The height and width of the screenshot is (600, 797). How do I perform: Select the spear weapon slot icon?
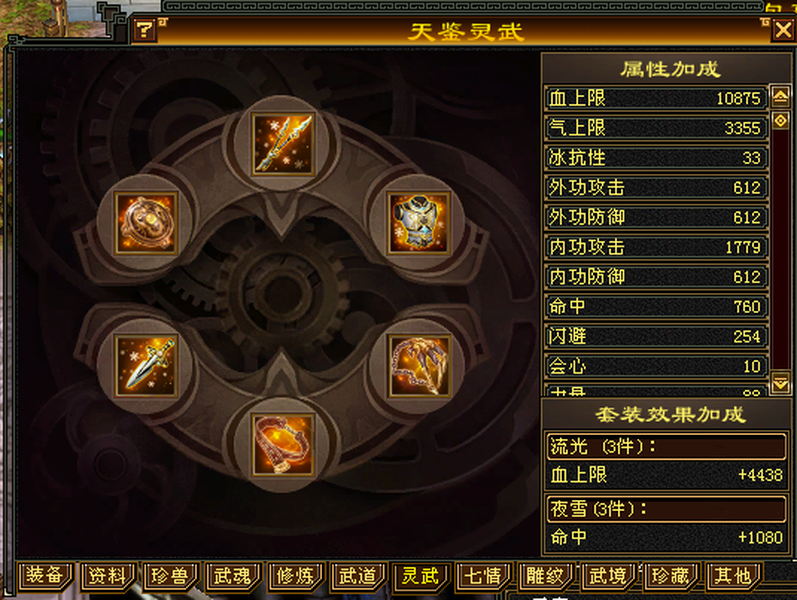(283, 144)
